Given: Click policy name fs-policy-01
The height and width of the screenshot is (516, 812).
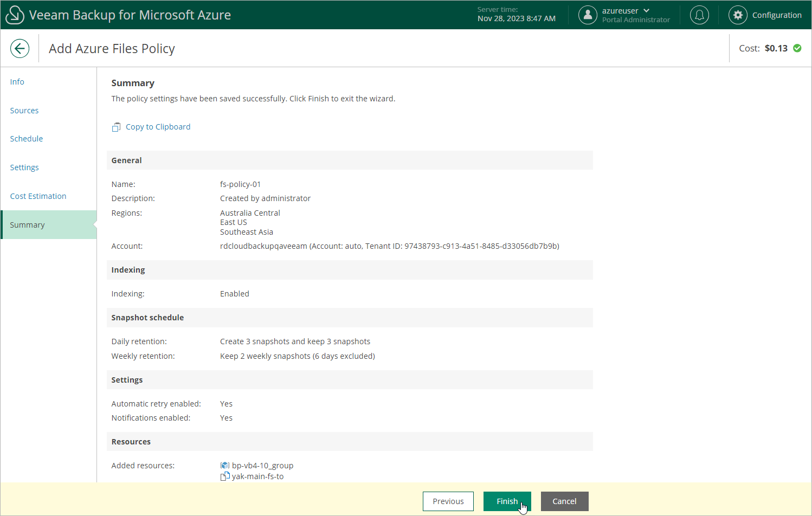Looking at the screenshot, I should tap(241, 184).
